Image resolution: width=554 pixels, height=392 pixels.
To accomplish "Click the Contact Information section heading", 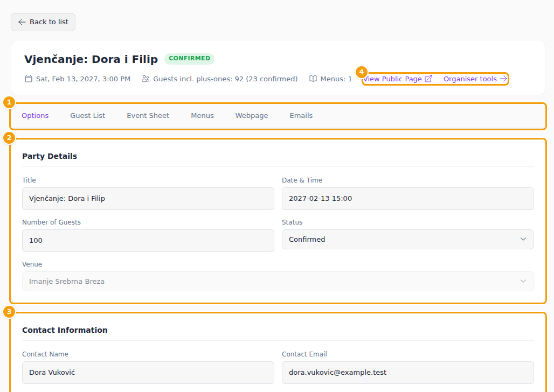I will (65, 330).
